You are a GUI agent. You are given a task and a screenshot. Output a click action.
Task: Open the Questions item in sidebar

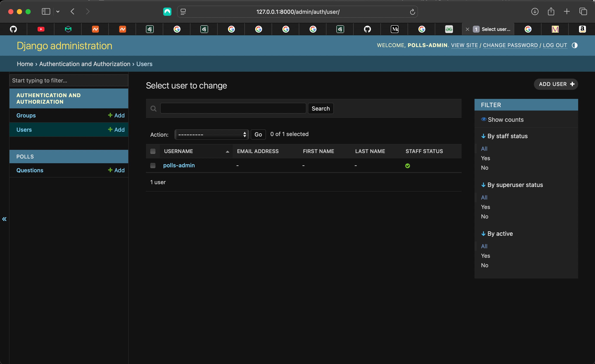pos(30,170)
